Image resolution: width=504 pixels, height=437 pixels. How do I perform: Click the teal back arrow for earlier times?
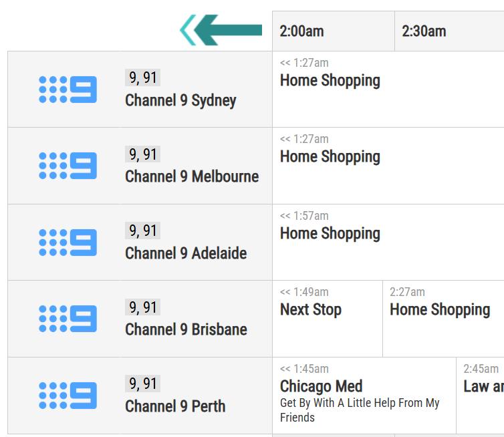point(221,30)
